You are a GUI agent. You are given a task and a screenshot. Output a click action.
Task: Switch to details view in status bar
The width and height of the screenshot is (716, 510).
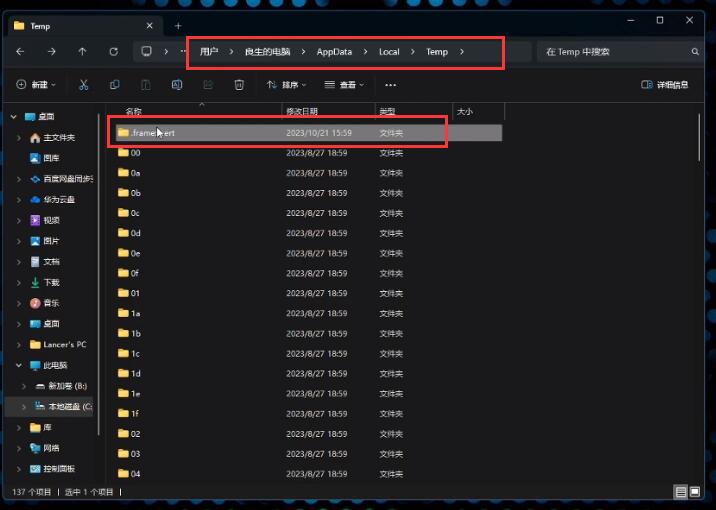pos(681,492)
